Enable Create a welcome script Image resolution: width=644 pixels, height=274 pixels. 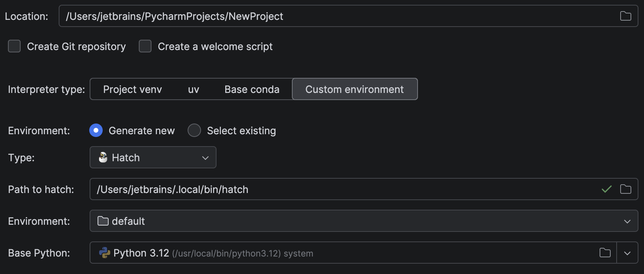click(145, 46)
